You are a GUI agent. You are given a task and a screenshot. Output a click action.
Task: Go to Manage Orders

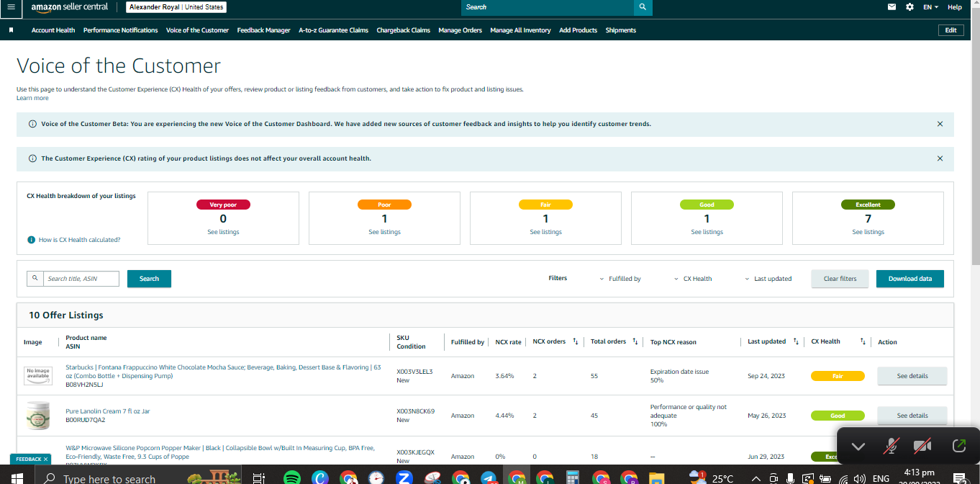460,30
